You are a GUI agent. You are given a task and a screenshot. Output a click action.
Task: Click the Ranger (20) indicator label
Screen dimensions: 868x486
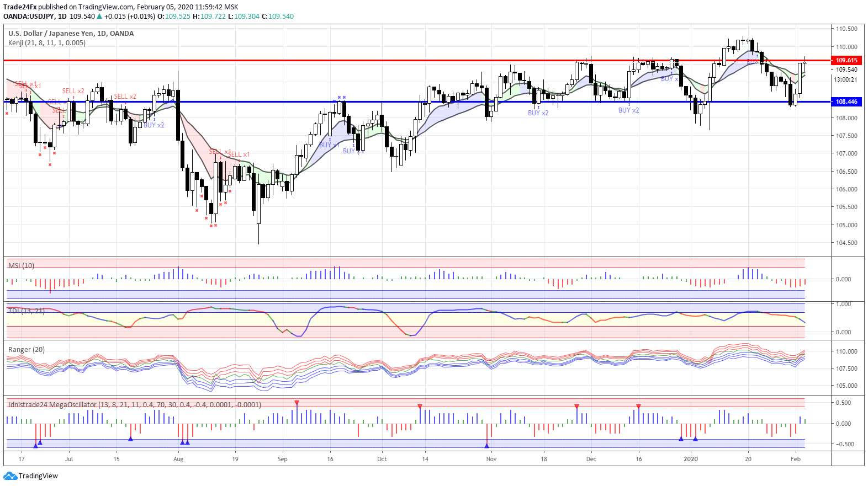(x=27, y=349)
